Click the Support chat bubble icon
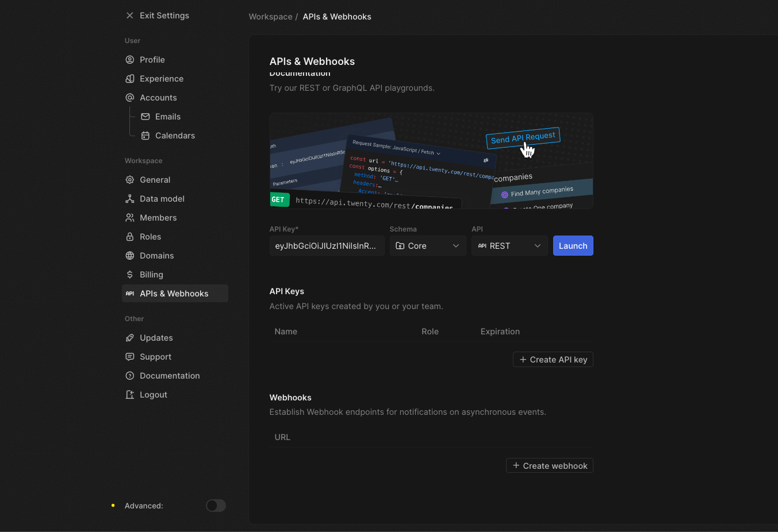 pos(129,356)
